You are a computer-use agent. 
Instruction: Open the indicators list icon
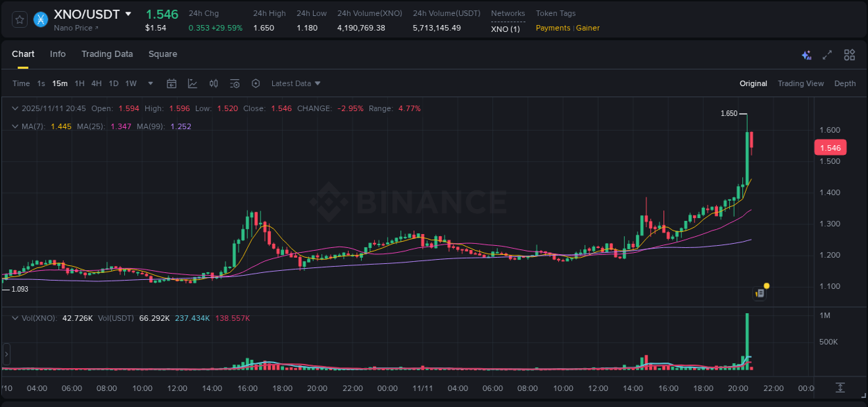coord(234,83)
